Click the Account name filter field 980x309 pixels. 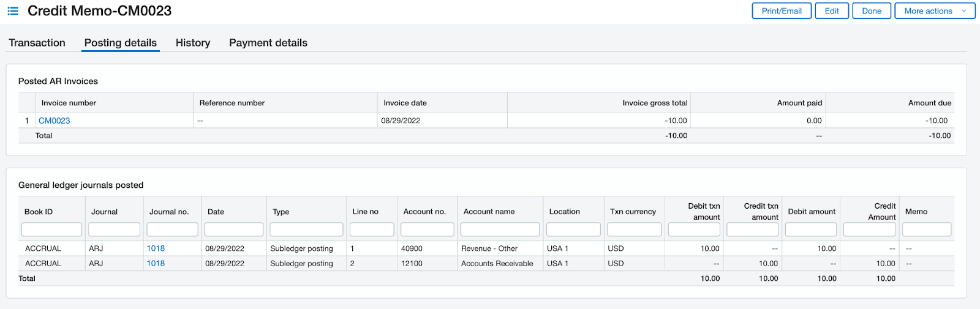click(500, 229)
